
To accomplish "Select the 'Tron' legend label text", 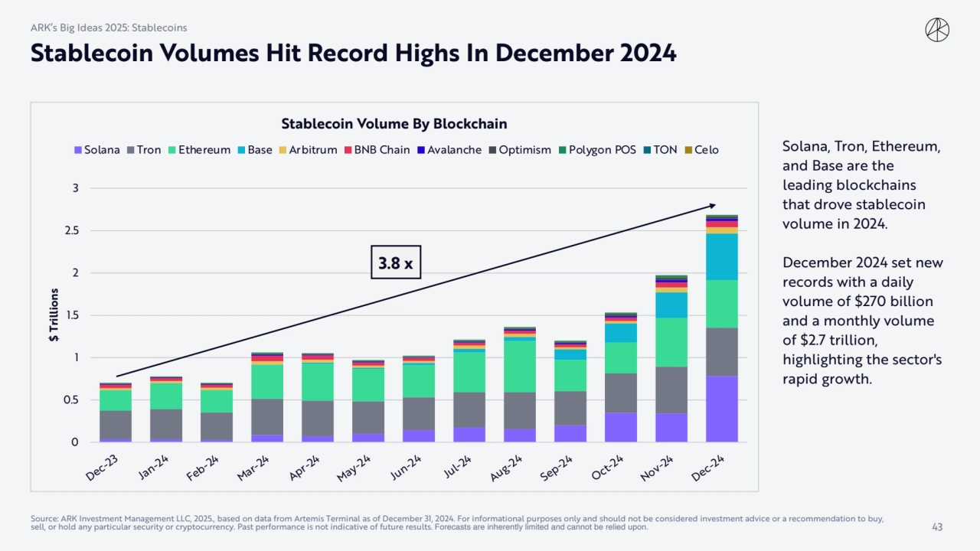I will pyautogui.click(x=149, y=150).
